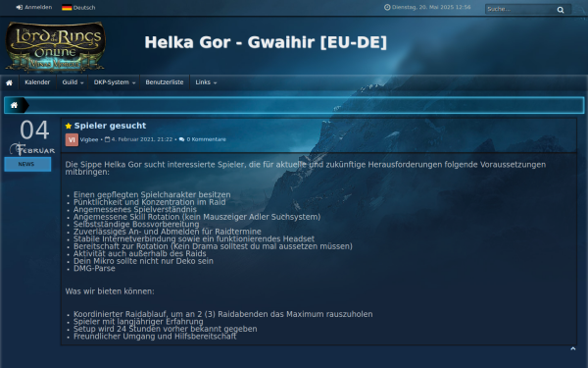Click the Anmelden login icon
This screenshot has width=588, height=368.
pos(20,8)
